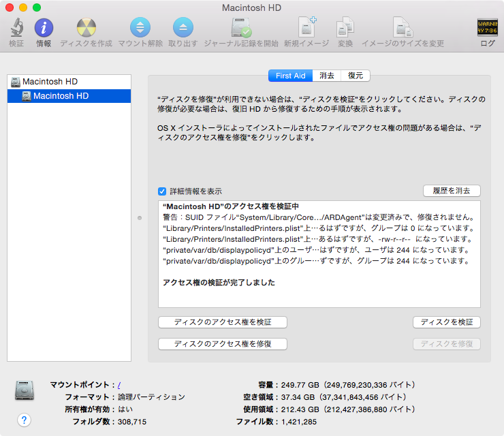The image size is (504, 436).
Task: Click the フォルダ数 308,715 value
Action: click(x=132, y=422)
